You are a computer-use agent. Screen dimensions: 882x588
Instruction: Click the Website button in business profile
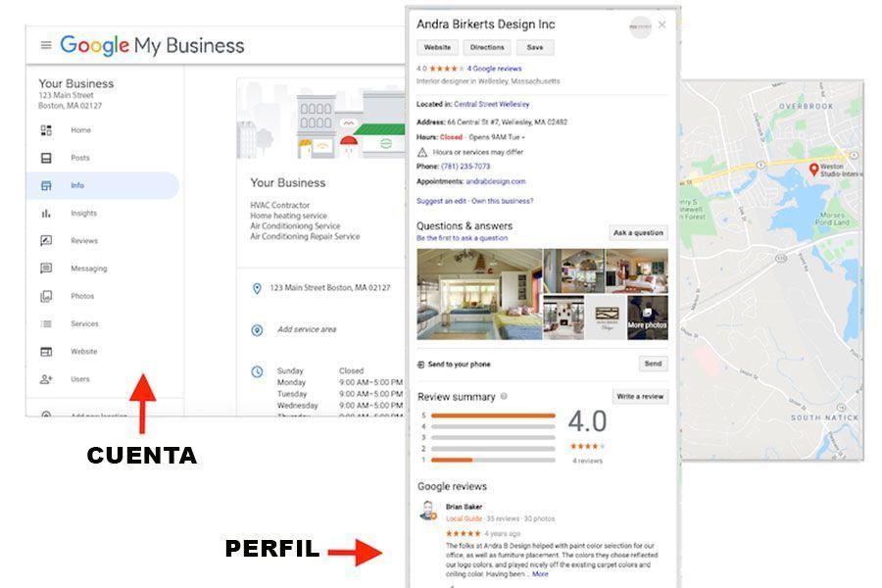[x=438, y=48]
